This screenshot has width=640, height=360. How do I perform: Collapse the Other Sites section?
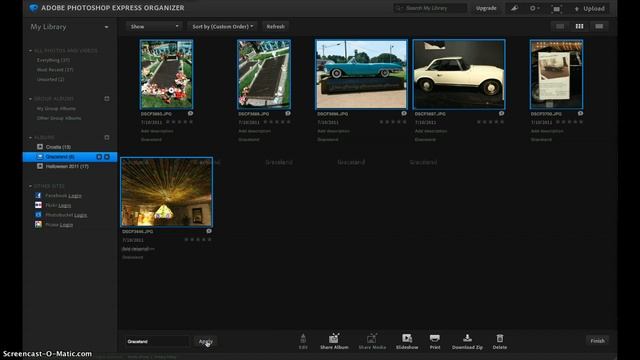point(30,186)
